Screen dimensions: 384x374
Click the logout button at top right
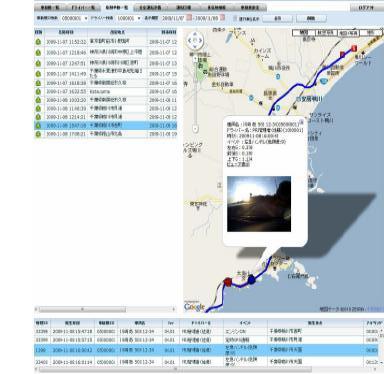coord(366,7)
